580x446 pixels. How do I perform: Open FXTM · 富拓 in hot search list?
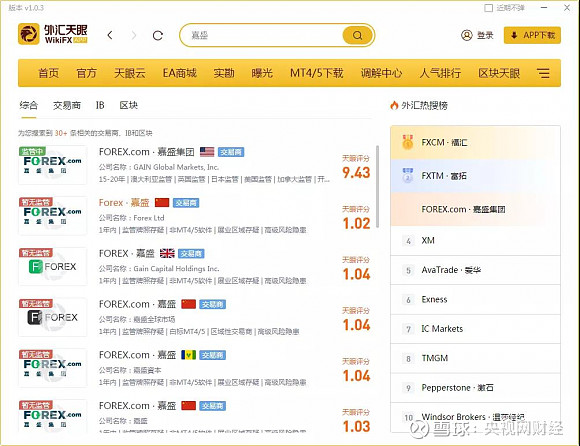pyautogui.click(x=475, y=176)
